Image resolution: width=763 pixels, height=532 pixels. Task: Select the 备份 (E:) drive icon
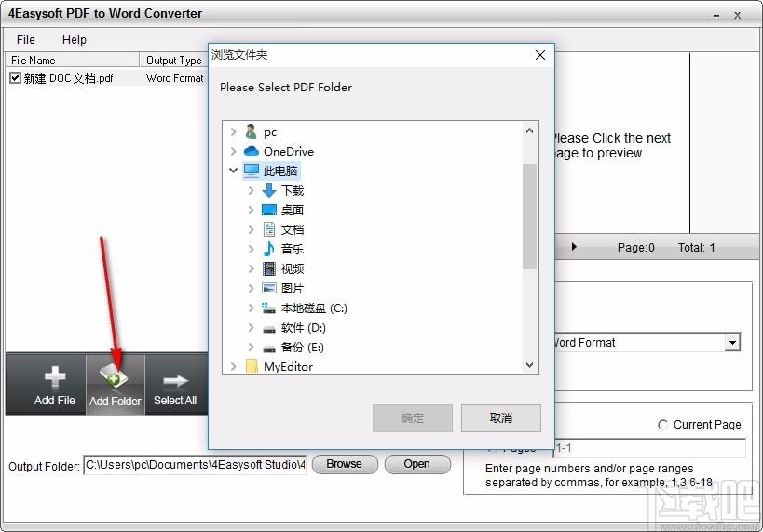pyautogui.click(x=269, y=348)
